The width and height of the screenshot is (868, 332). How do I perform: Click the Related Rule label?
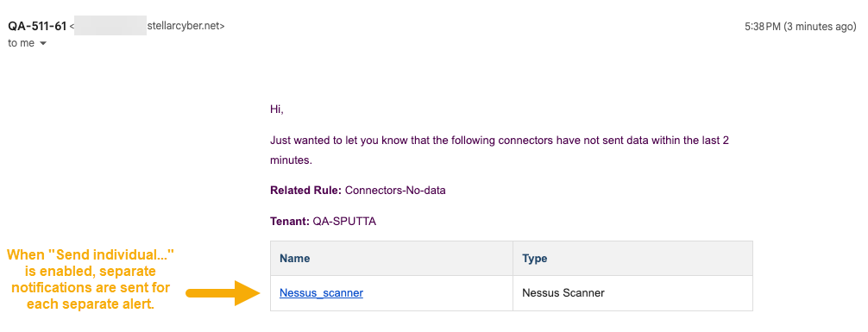(x=306, y=191)
